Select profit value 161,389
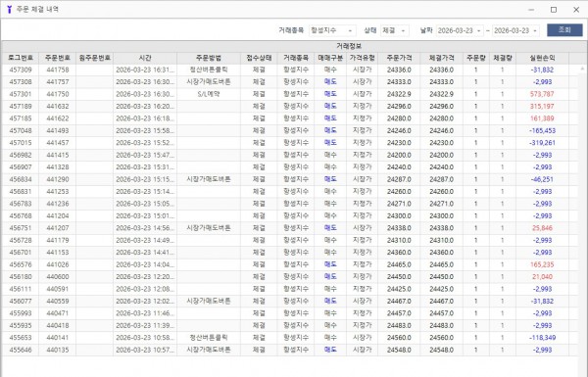This screenshot has width=588, height=377. tap(542, 118)
